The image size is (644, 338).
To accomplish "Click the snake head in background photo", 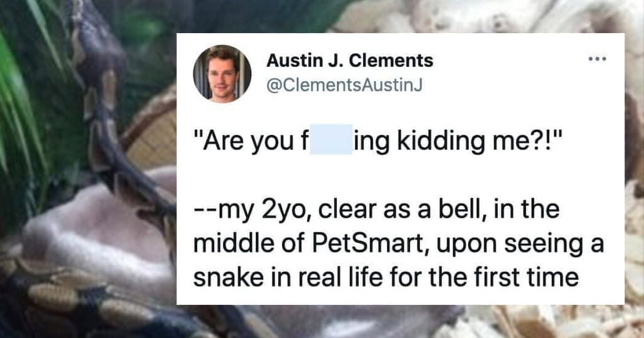I will point(97,37).
